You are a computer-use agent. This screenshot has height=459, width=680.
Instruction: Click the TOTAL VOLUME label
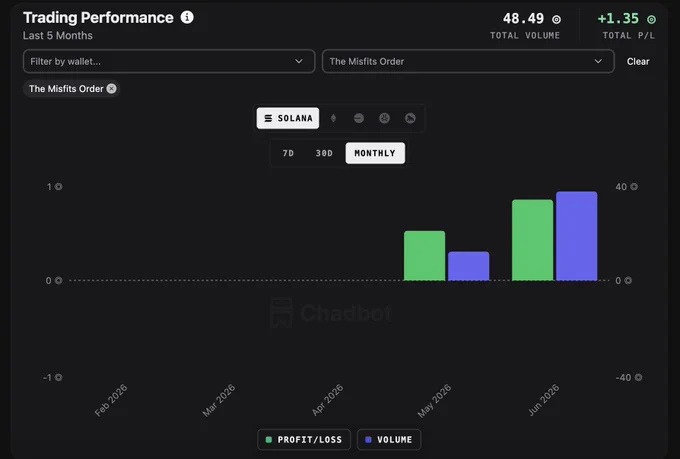pyautogui.click(x=525, y=36)
